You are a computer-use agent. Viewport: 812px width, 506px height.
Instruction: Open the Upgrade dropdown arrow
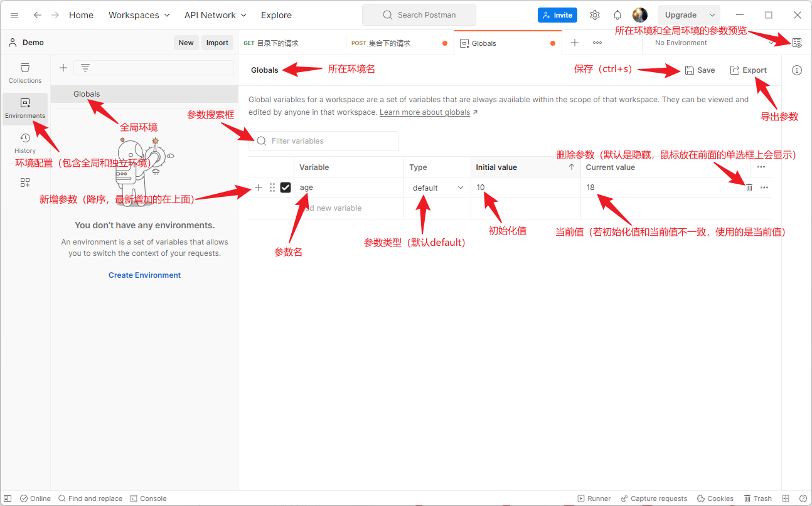click(712, 15)
